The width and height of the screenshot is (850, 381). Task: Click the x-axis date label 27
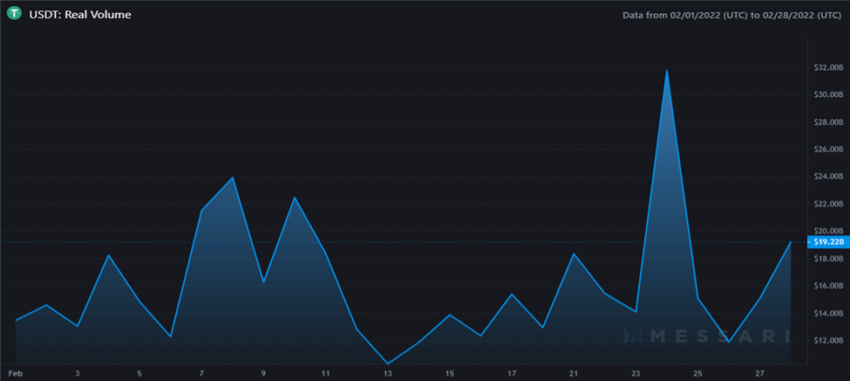click(x=759, y=374)
